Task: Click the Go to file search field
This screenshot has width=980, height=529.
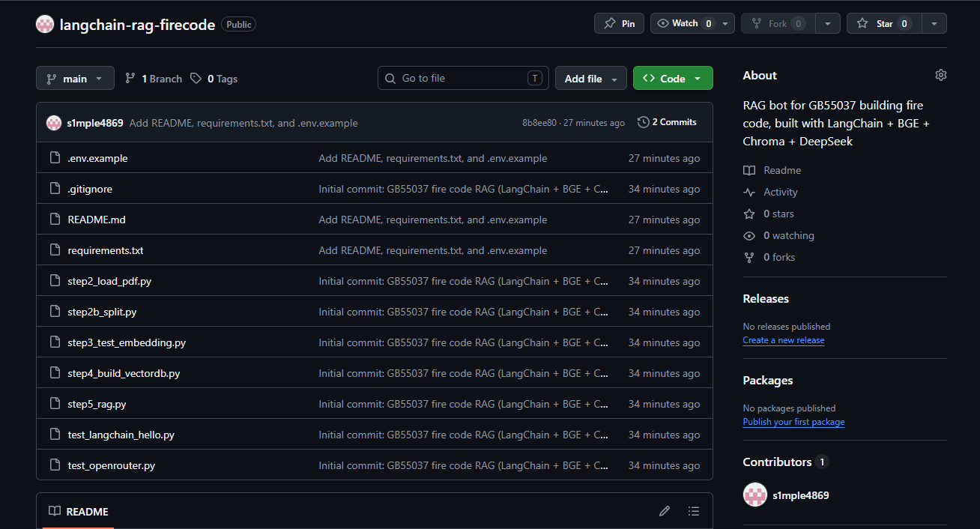Action: point(463,78)
